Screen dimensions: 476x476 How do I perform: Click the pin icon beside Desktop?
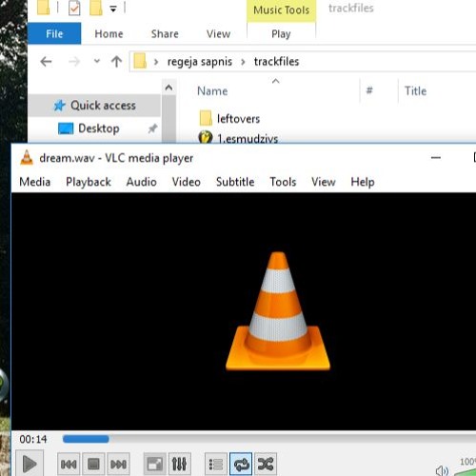152,129
